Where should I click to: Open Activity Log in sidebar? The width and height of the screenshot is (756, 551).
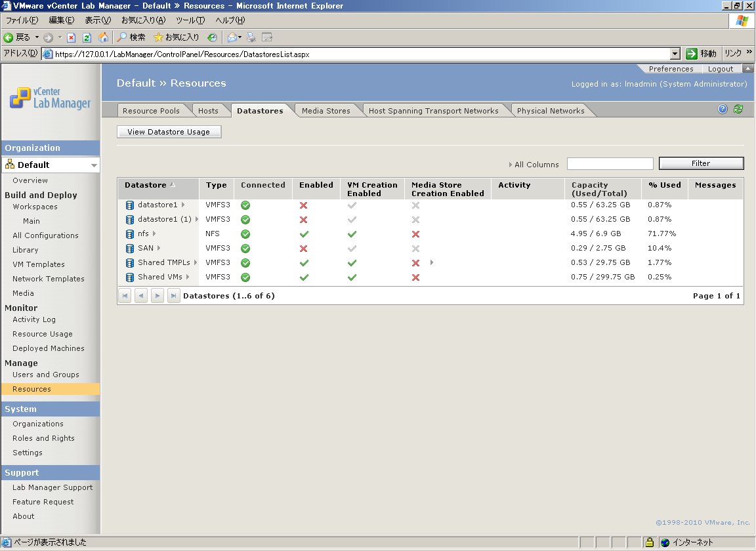click(33, 319)
